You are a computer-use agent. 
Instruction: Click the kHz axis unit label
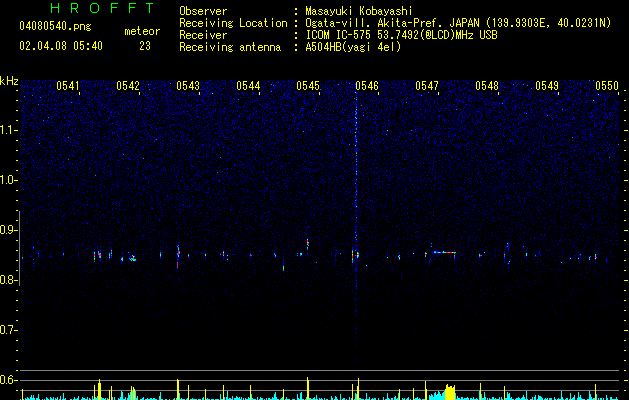point(9,81)
